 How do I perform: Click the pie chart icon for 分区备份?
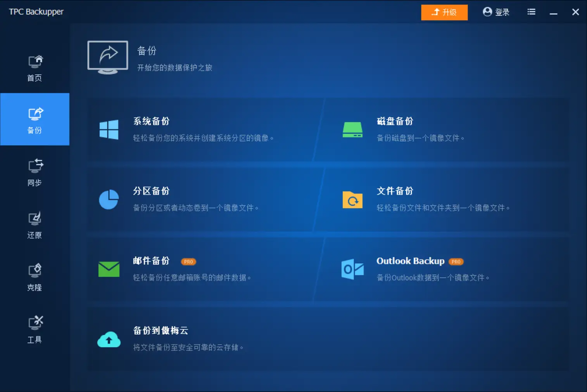[109, 199]
